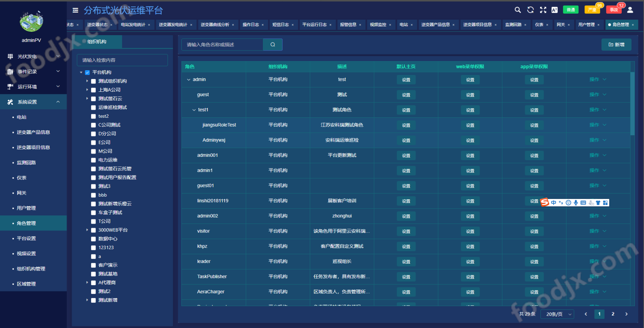Open the user profile avatar icon

coord(630,10)
